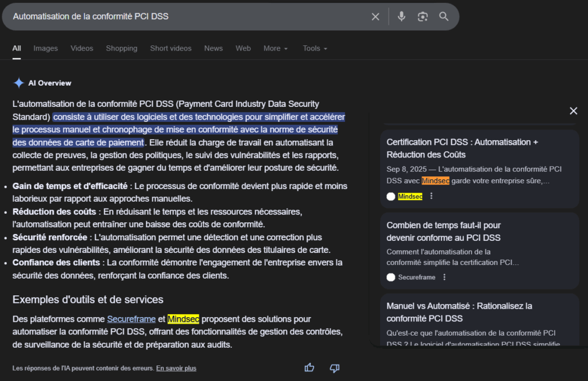Image resolution: width=588 pixels, height=381 pixels.
Task: Click the AI Overview sparkle icon
Action: [17, 83]
